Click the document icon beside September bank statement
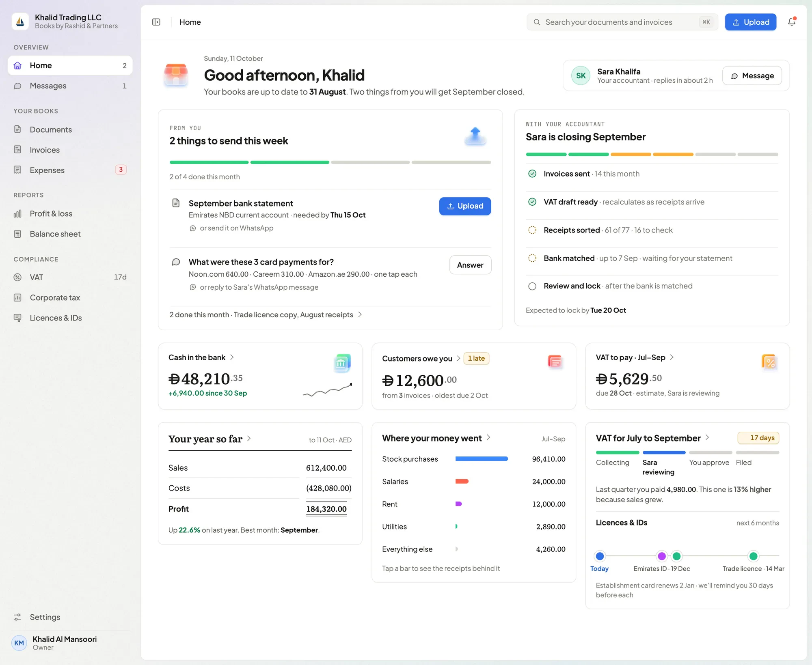The height and width of the screenshot is (665, 812). point(176,203)
